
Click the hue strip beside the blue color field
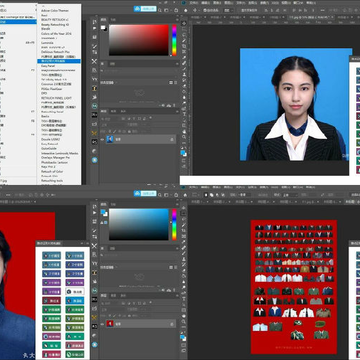(174, 224)
